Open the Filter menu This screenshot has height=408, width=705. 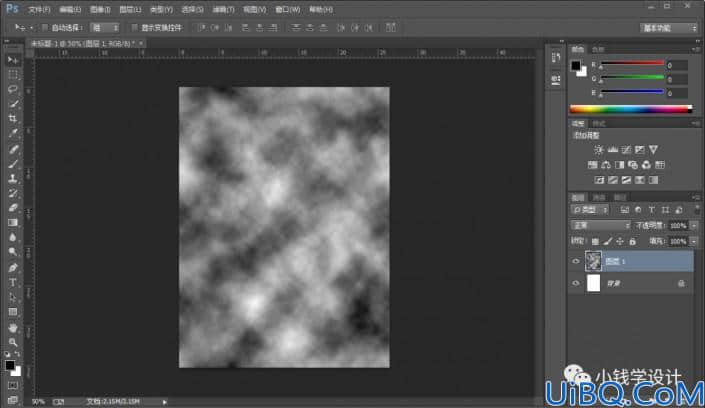[x=223, y=9]
